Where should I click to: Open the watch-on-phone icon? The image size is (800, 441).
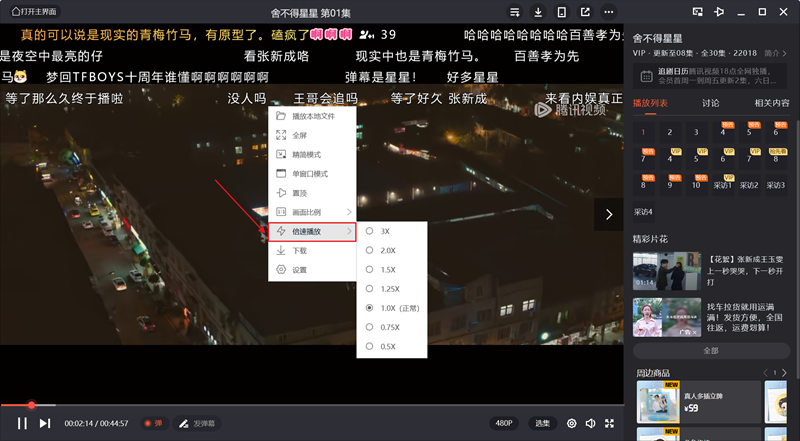point(562,12)
